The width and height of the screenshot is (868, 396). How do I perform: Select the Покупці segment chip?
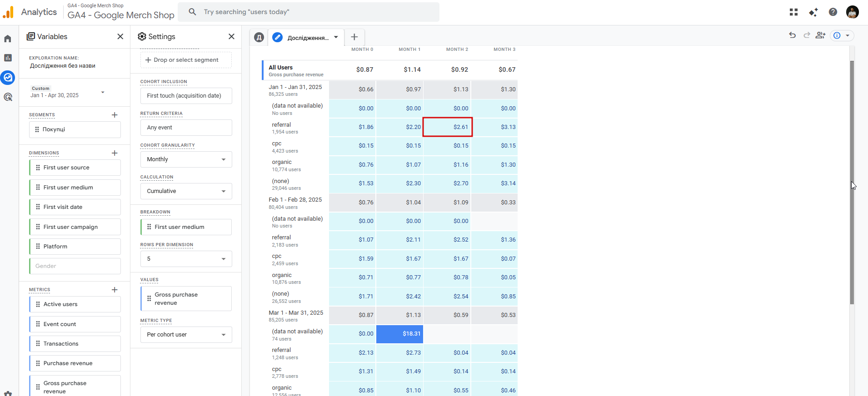tap(75, 129)
